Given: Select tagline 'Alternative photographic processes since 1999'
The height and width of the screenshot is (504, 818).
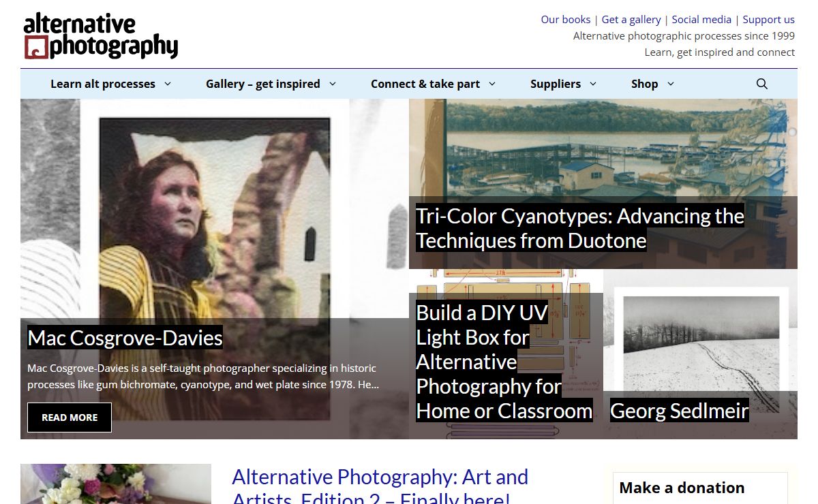Looking at the screenshot, I should [x=684, y=36].
